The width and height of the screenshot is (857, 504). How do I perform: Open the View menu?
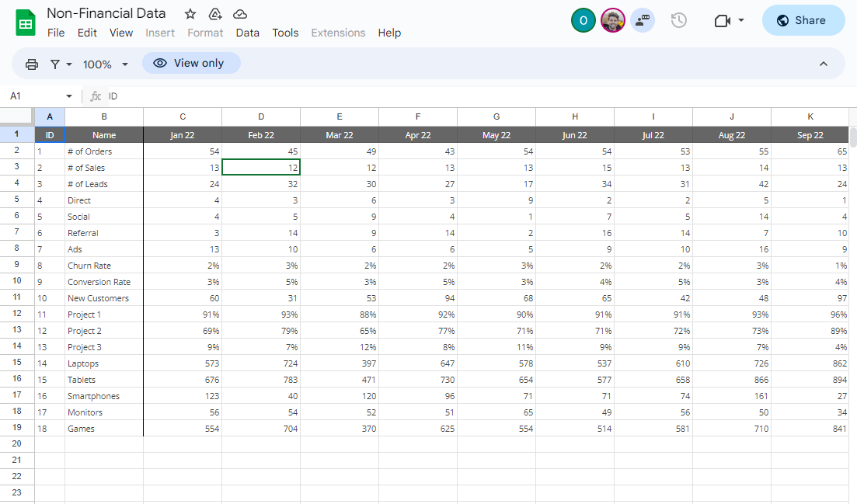pos(120,33)
